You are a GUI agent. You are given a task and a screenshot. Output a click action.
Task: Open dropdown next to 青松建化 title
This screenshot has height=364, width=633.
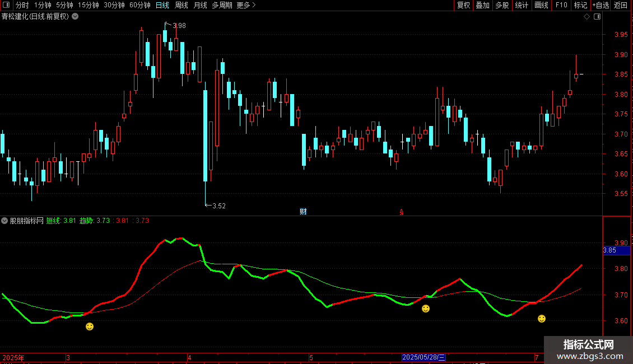(x=75, y=17)
